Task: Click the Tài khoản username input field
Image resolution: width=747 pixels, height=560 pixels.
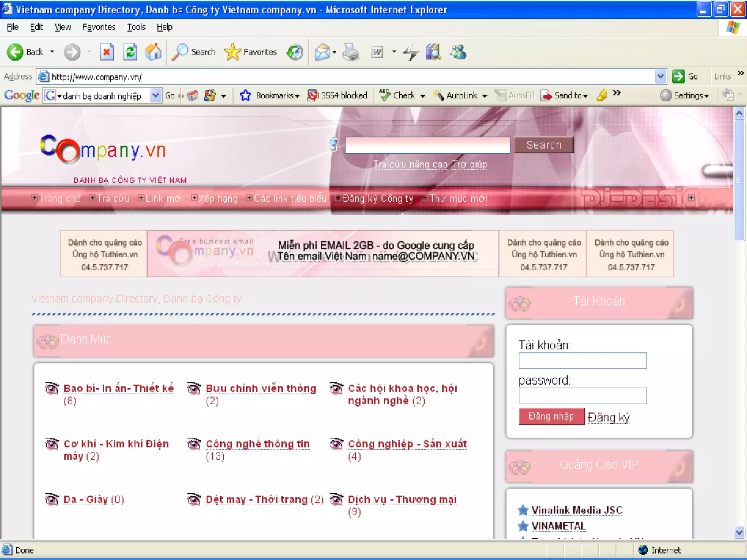Action: (582, 361)
